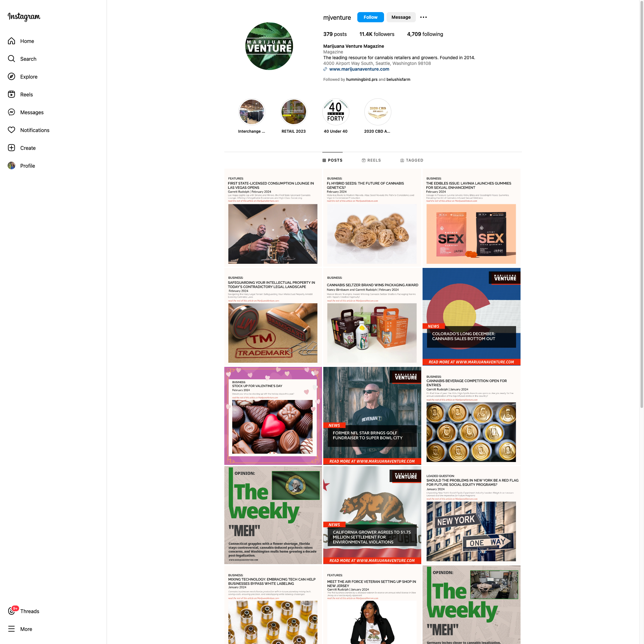Expand the More hamburger menu

(11, 629)
